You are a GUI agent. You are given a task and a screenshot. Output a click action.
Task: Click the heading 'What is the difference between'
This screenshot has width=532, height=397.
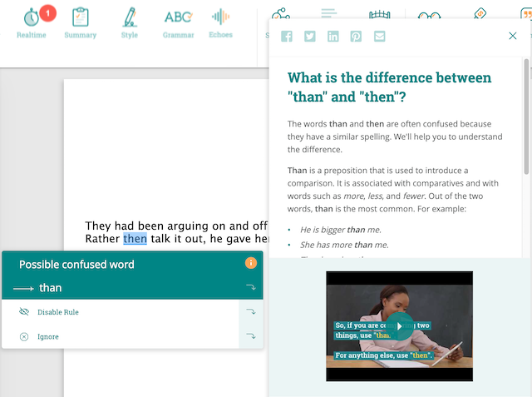(x=389, y=77)
